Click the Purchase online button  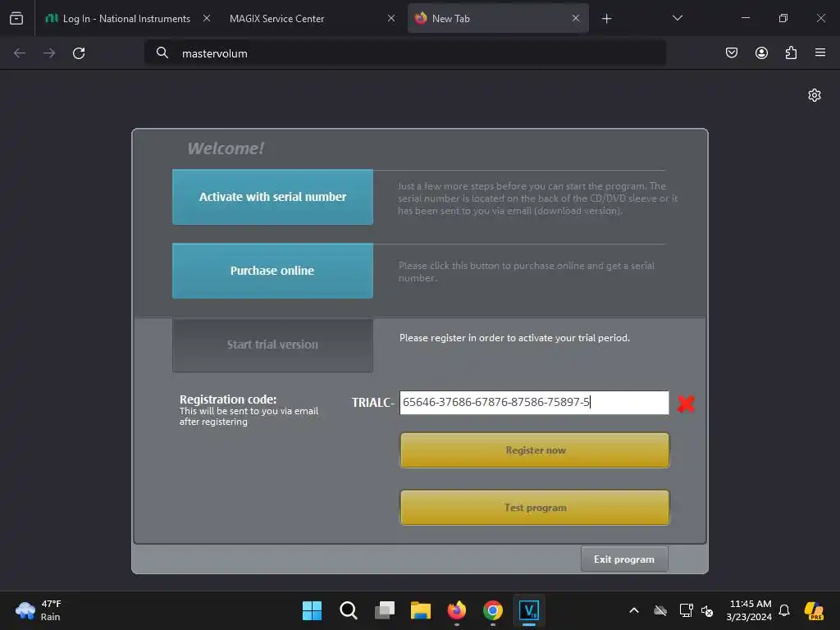click(x=272, y=271)
